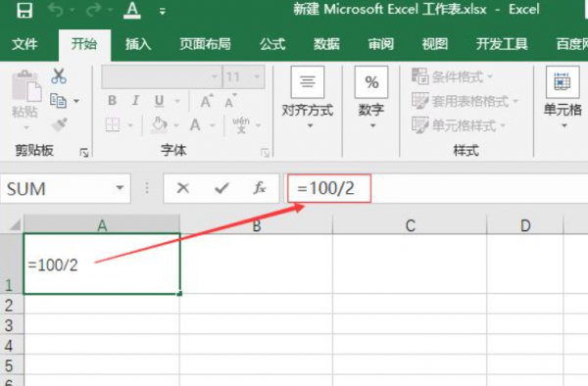
Task: Open the 单元格 cells group
Action: pos(563,98)
